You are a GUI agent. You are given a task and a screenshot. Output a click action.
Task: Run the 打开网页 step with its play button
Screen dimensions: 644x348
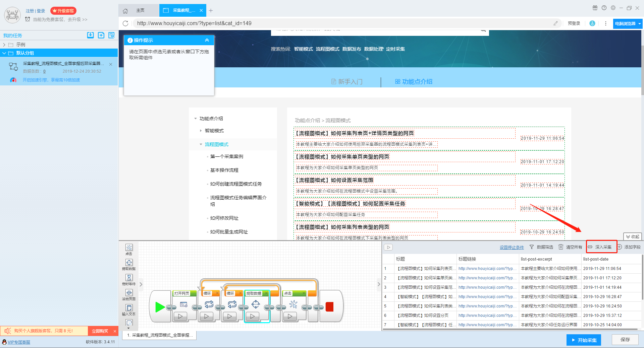click(x=180, y=316)
